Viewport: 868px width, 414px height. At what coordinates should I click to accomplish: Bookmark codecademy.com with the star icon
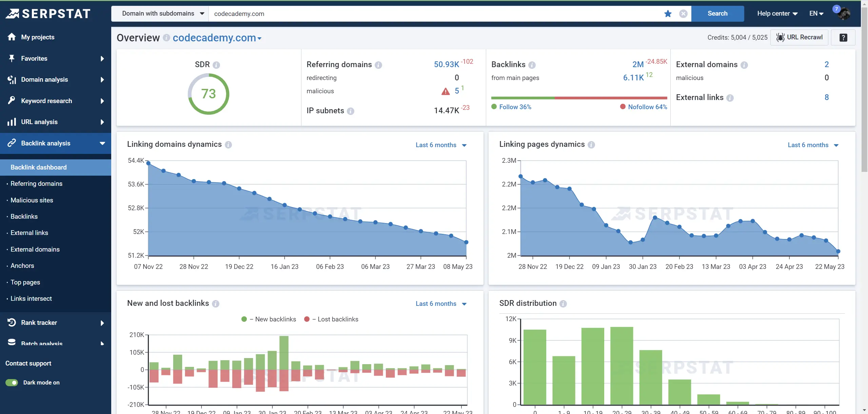click(x=668, y=14)
